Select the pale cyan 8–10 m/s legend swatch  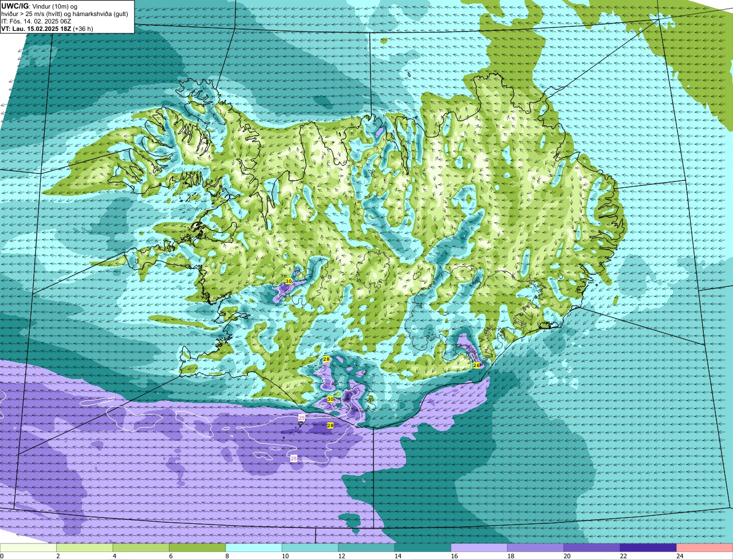point(254,548)
